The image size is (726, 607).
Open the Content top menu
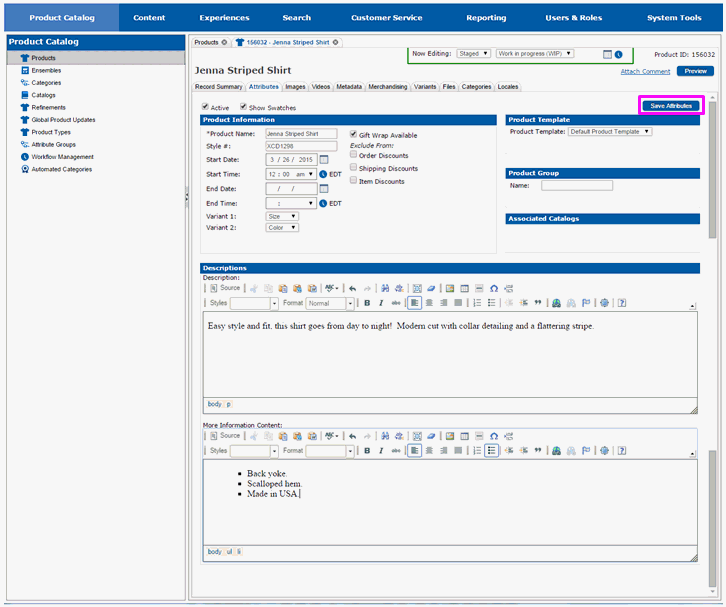point(149,18)
